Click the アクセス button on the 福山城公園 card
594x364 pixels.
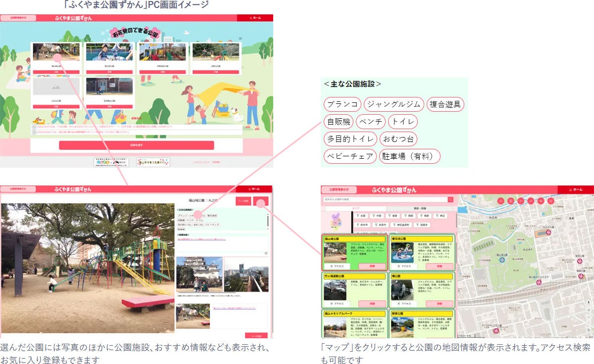[x=338, y=266]
